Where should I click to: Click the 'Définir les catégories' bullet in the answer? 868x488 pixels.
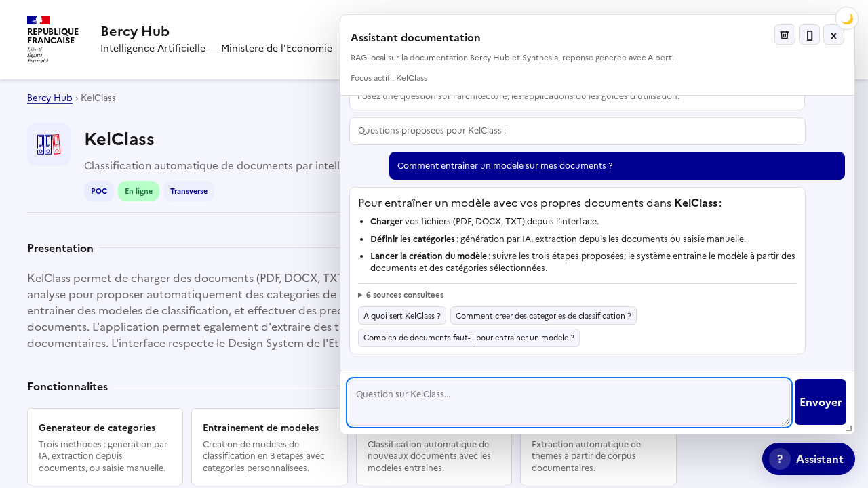coord(558,239)
